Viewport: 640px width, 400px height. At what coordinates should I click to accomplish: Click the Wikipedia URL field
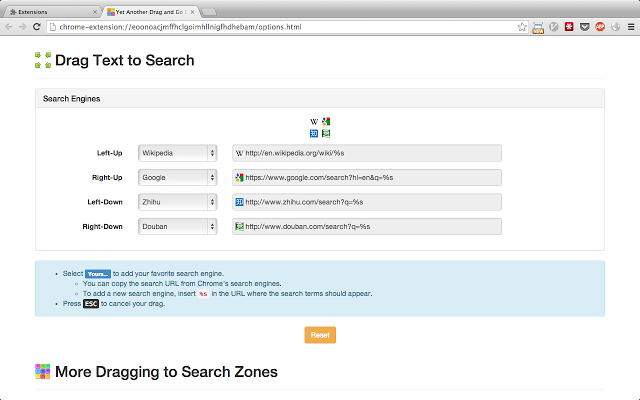click(367, 153)
